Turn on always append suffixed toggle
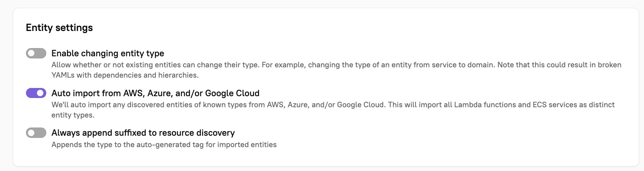The width and height of the screenshot is (644, 171). 36,133
